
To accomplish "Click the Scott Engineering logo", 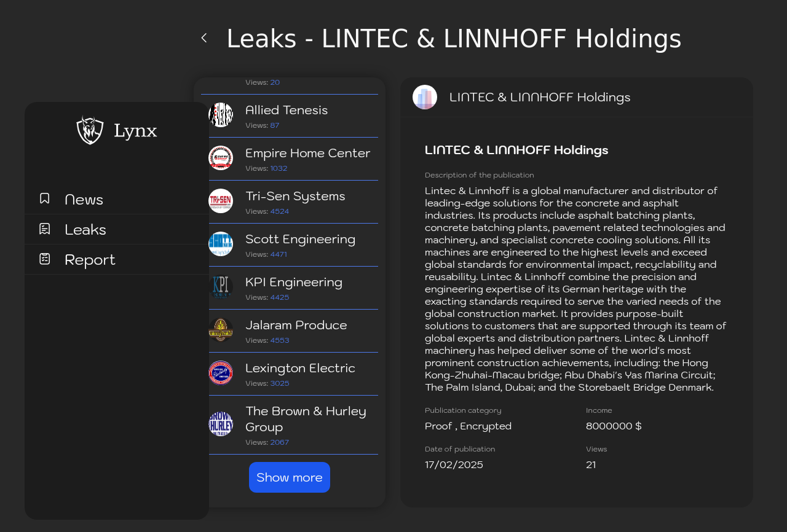I will (221, 244).
